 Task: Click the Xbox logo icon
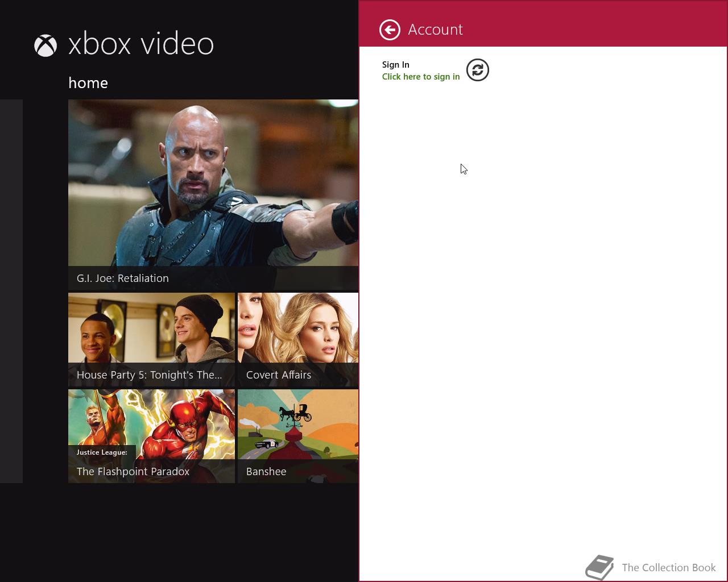[x=45, y=45]
